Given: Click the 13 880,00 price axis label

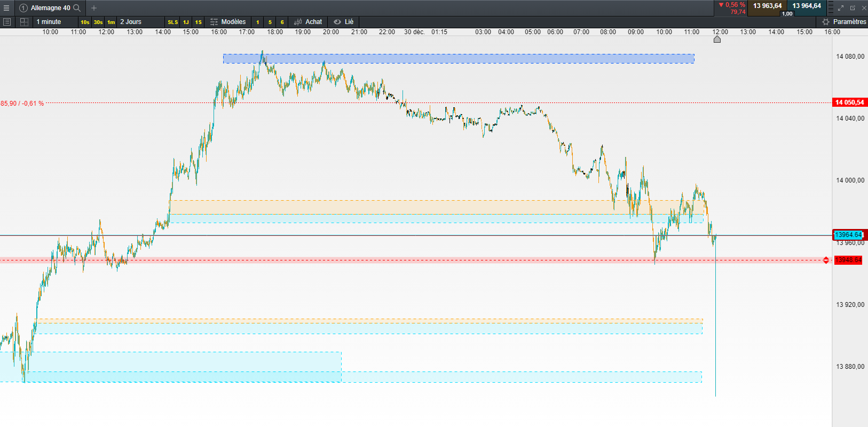Looking at the screenshot, I should 850,367.
